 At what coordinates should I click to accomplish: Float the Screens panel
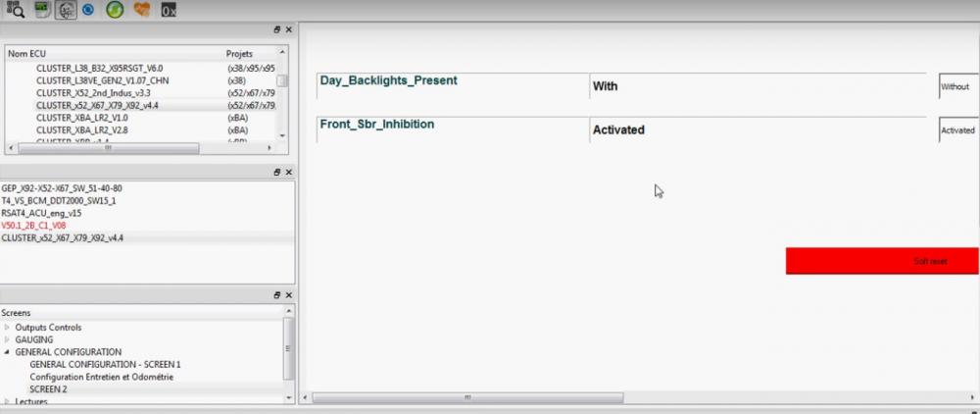[277, 295]
